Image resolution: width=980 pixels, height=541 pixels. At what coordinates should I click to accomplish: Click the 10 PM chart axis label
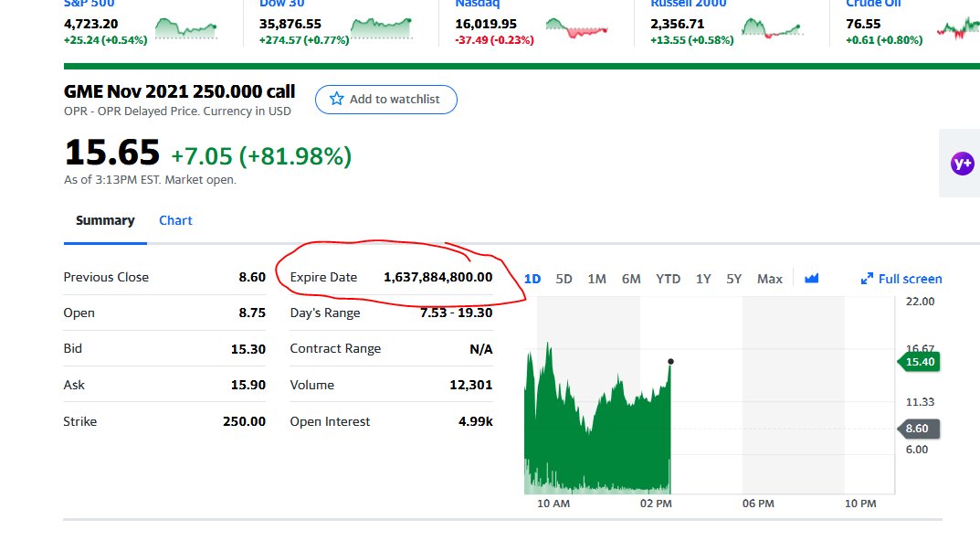(x=860, y=504)
